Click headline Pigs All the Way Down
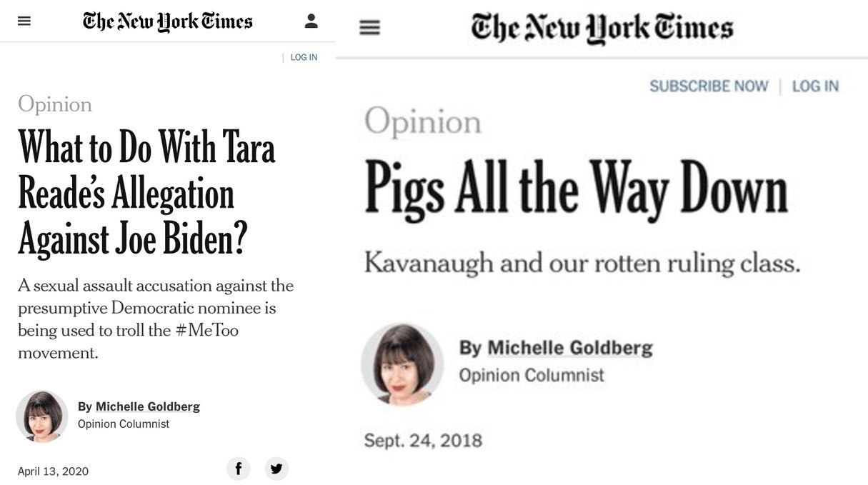Screen dimensions: 868x485 click(x=576, y=187)
